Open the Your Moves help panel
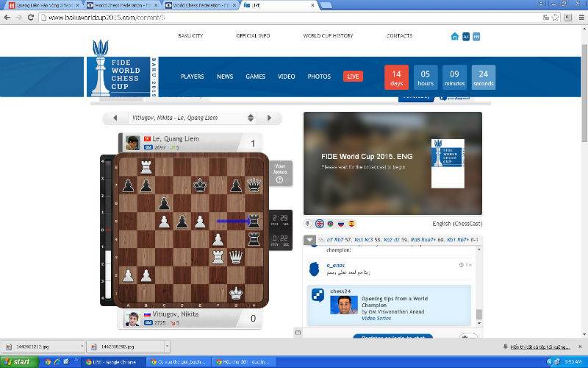Image resolution: width=588 pixels, height=368 pixels. click(280, 173)
